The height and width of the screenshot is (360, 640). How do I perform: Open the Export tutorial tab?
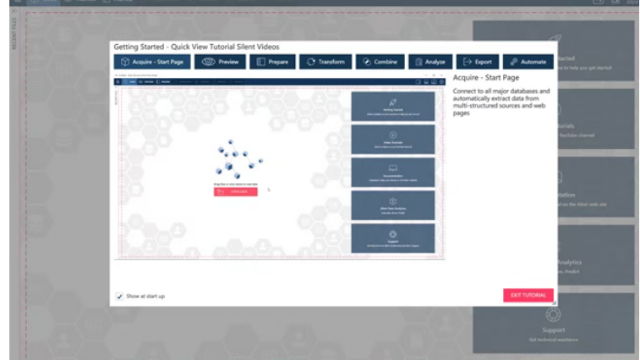coord(478,62)
